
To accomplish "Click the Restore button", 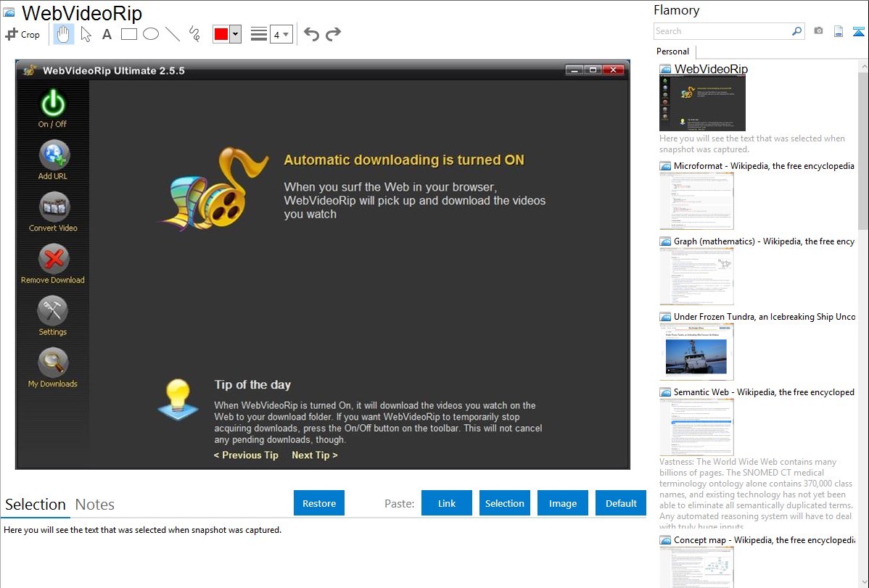I will click(319, 503).
